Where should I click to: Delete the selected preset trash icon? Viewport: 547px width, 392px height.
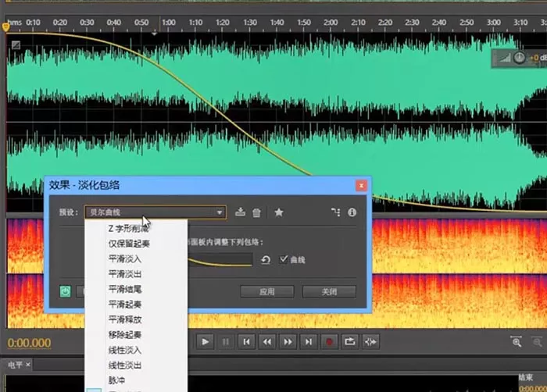pos(256,212)
